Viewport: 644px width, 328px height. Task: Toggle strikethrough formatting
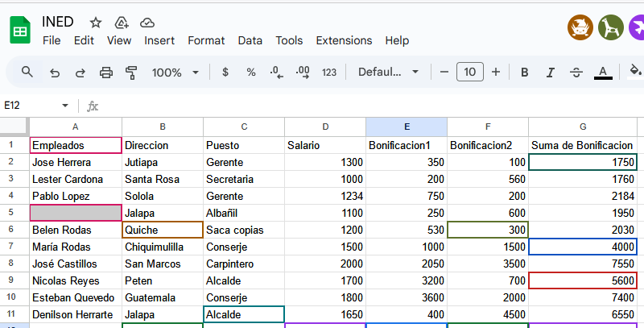tap(576, 73)
